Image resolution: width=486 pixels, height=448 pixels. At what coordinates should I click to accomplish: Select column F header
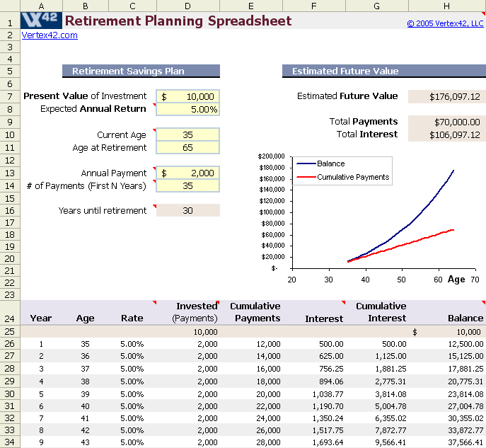314,6
